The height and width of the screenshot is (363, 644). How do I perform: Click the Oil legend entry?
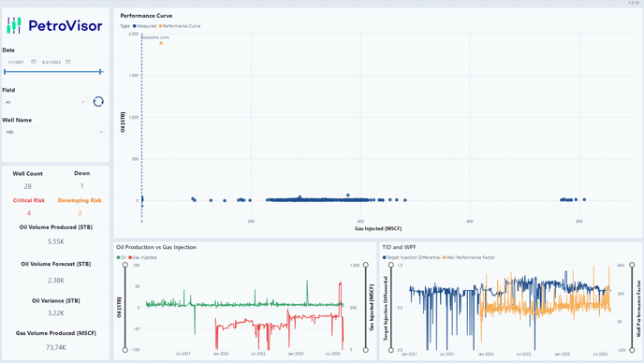point(122,257)
